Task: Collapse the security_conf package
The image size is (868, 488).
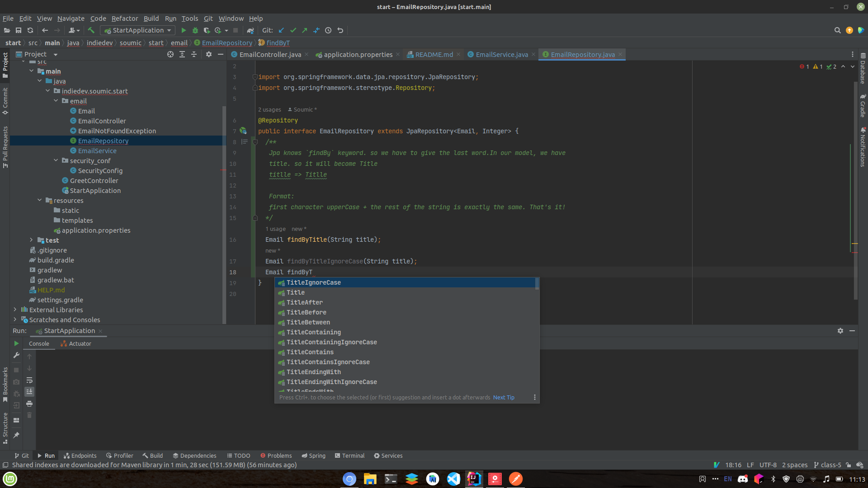Action: click(56, 160)
